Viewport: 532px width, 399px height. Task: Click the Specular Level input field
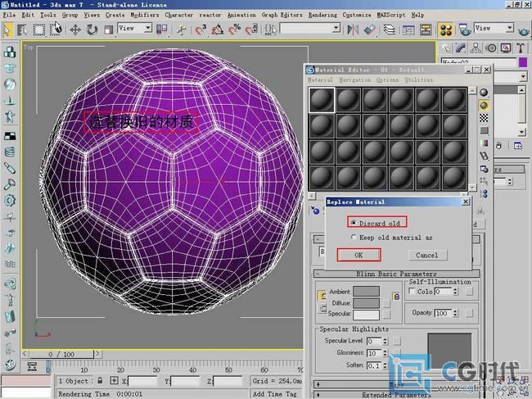pos(374,341)
